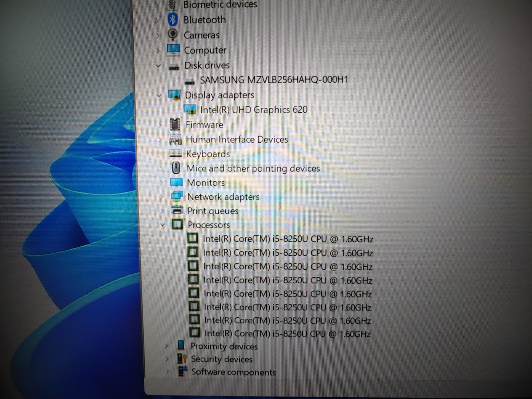Click the Disk drives category icon

[174, 66]
